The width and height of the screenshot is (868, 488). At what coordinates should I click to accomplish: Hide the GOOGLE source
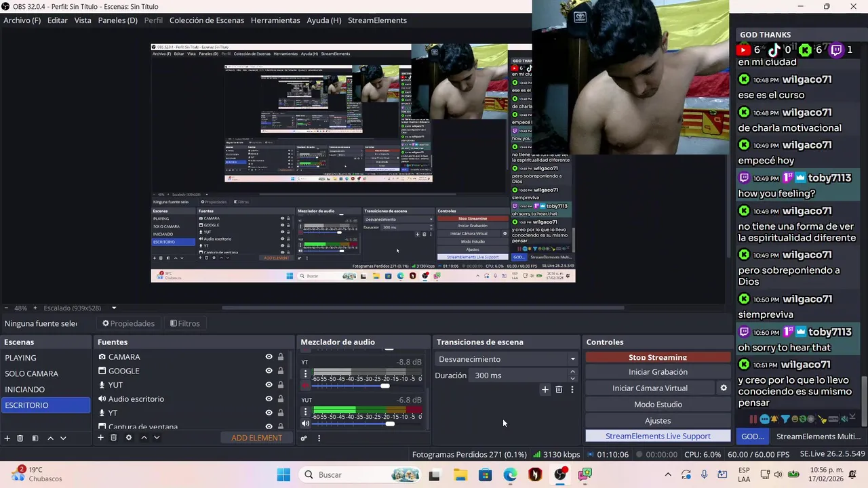[269, 371]
